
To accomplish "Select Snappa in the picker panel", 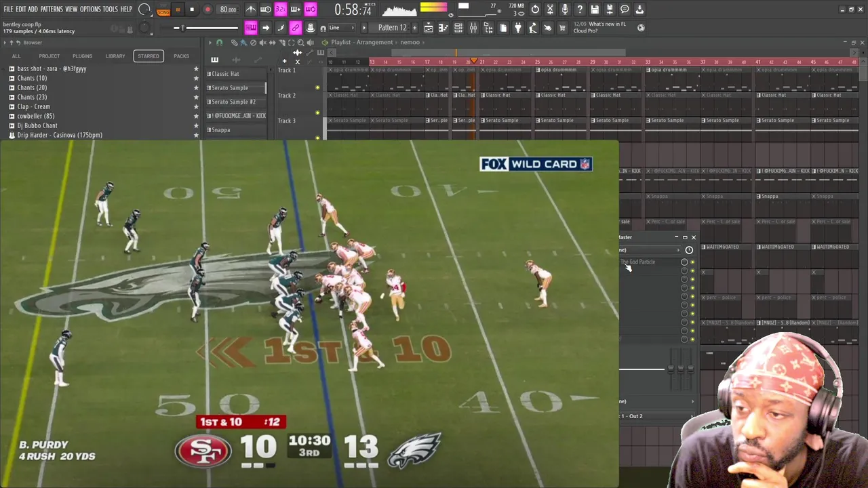I will pyautogui.click(x=235, y=129).
